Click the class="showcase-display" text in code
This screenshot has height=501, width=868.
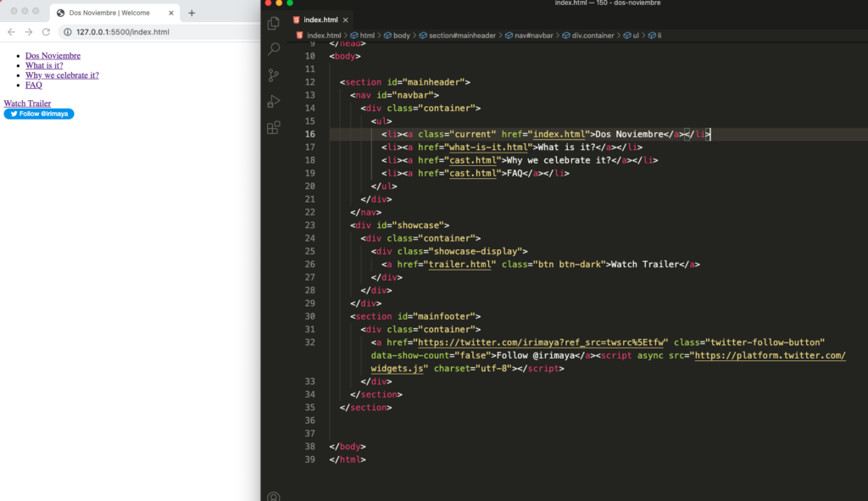[x=459, y=251]
